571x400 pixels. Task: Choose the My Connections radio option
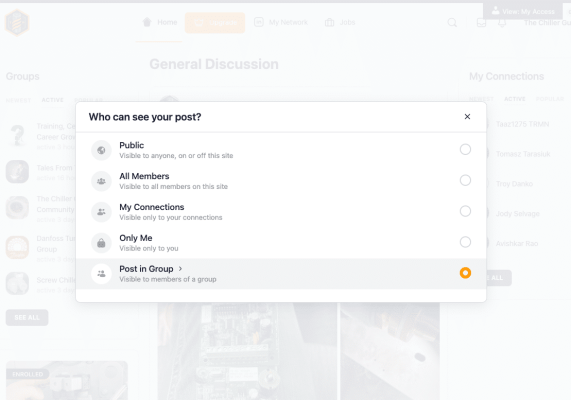pos(465,211)
